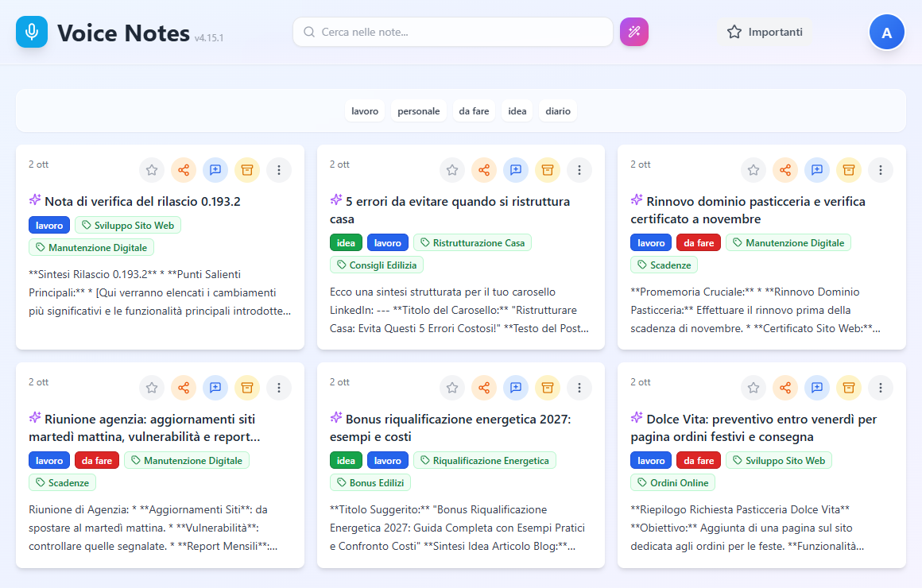Star the 'Rinnovo dominio pasticceria' note
922x588 pixels.
pos(753,170)
